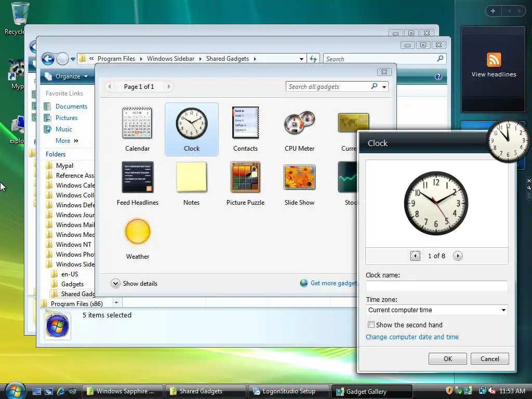
Task: Switch to LogonStudio Setup taskbar button
Action: click(288, 391)
